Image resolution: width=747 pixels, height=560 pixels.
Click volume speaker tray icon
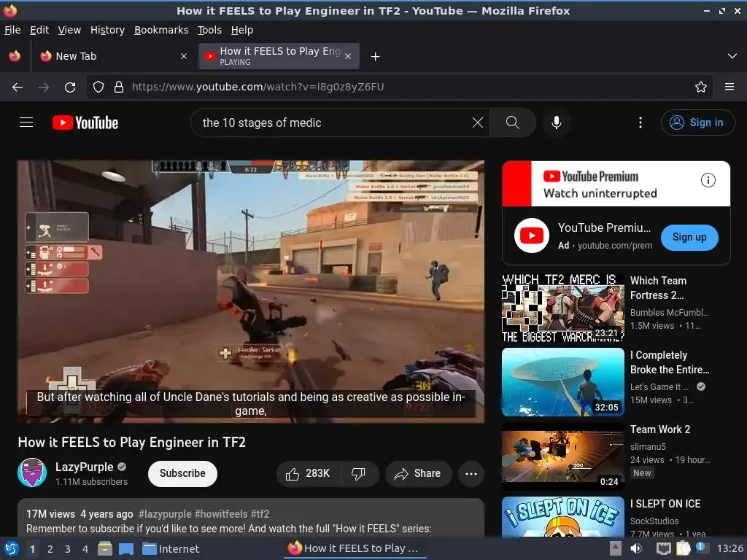[636, 548]
